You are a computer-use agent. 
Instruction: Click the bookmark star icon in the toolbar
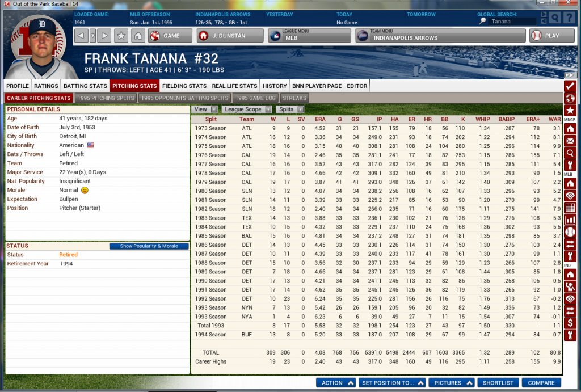click(x=121, y=36)
